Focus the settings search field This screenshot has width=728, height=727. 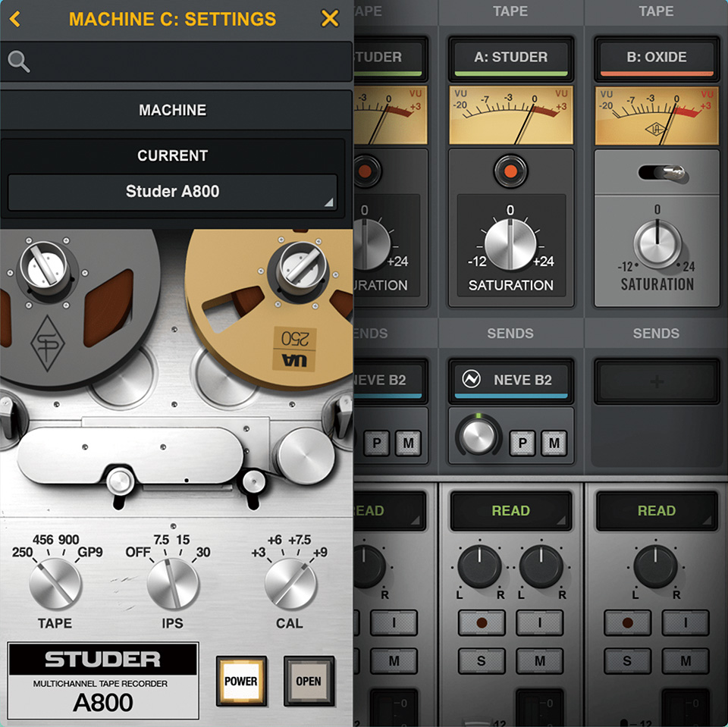[177, 61]
